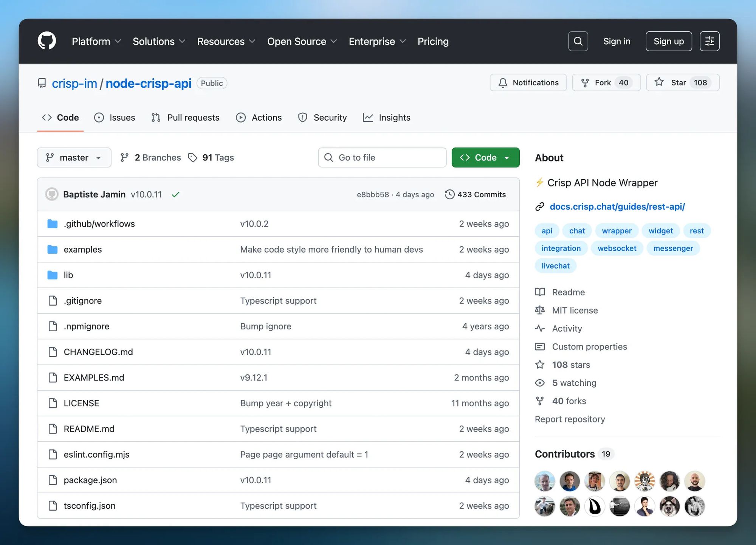Click the Custom properties icon

click(x=540, y=346)
